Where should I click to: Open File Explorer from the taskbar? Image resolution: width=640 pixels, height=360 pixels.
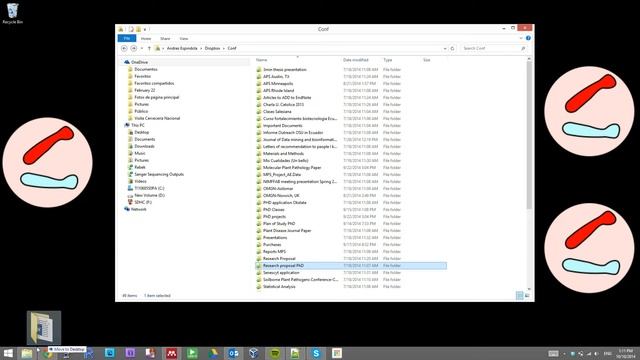[27, 353]
